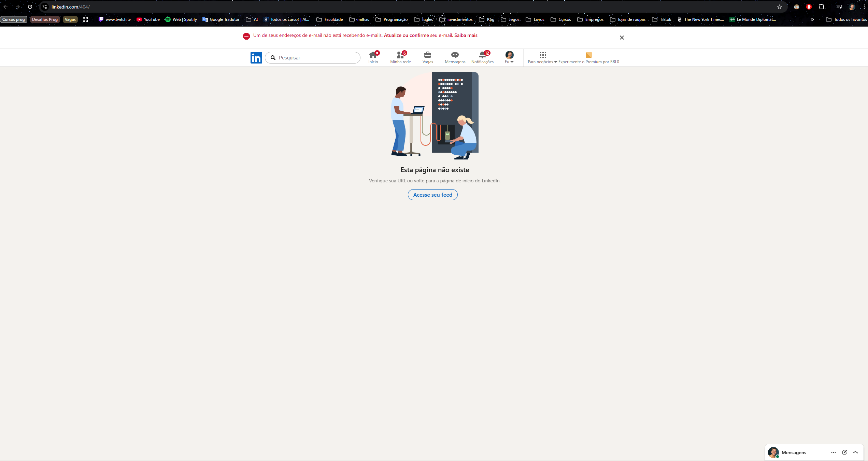Click the Saiba mais link
This screenshot has height=461, width=868.
pyautogui.click(x=466, y=36)
